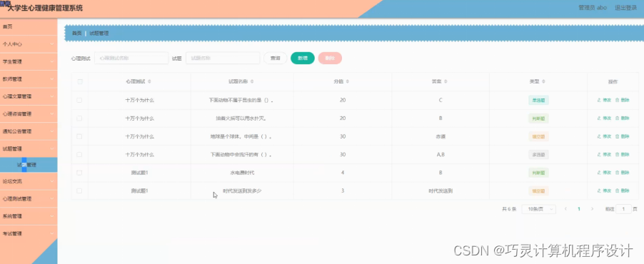Open 首页 in the sidebar
644x264 pixels.
coord(29,26)
